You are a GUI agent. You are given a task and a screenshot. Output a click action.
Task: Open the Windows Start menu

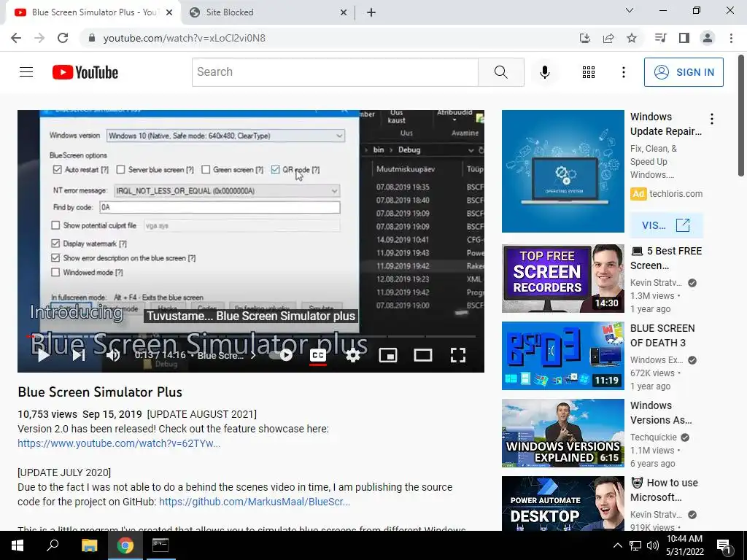(x=18, y=545)
